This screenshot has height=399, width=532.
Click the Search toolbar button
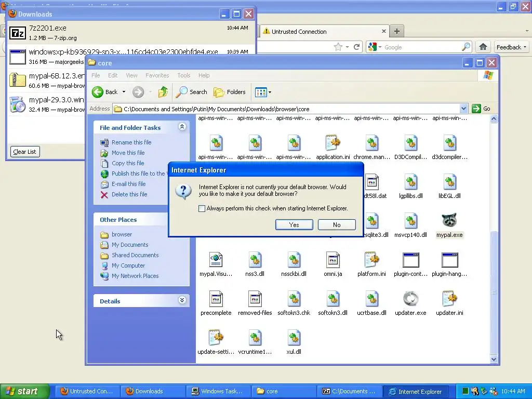pyautogui.click(x=191, y=92)
